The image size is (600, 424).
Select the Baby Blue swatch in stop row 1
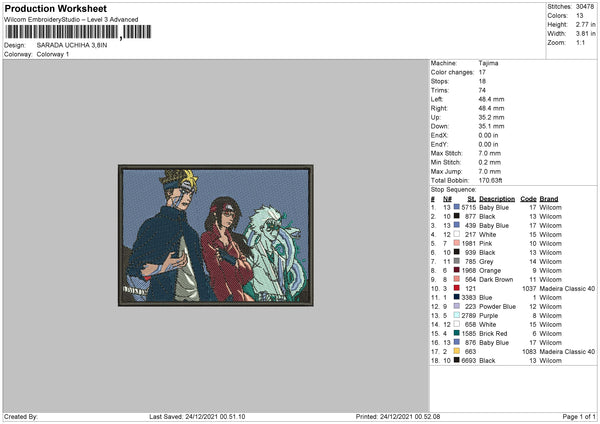click(457, 207)
